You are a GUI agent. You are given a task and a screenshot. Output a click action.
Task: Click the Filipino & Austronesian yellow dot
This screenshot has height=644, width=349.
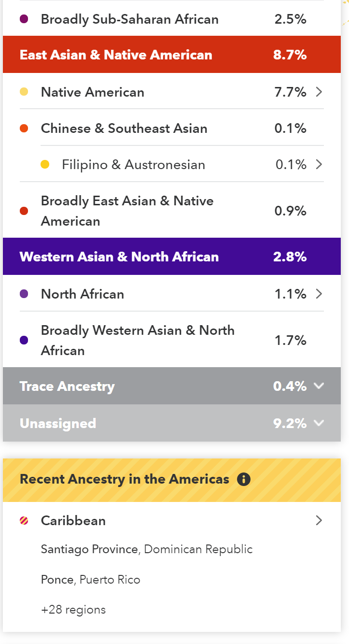click(45, 165)
